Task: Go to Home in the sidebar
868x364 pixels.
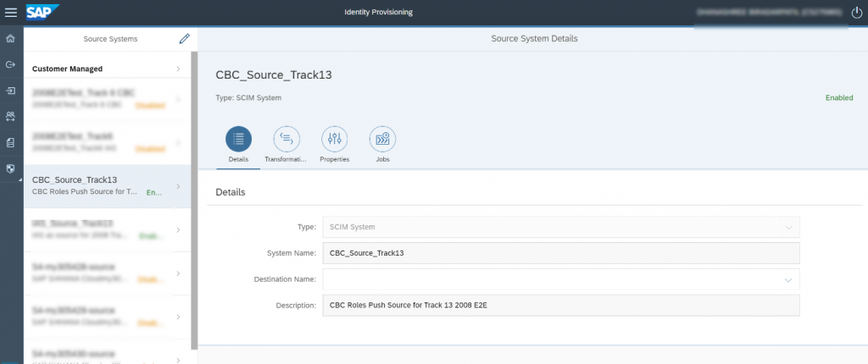Action: [10, 39]
